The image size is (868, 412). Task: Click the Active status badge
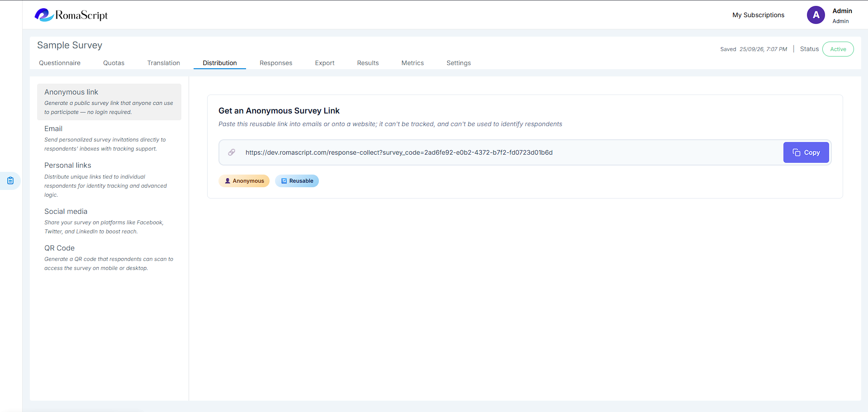(838, 49)
